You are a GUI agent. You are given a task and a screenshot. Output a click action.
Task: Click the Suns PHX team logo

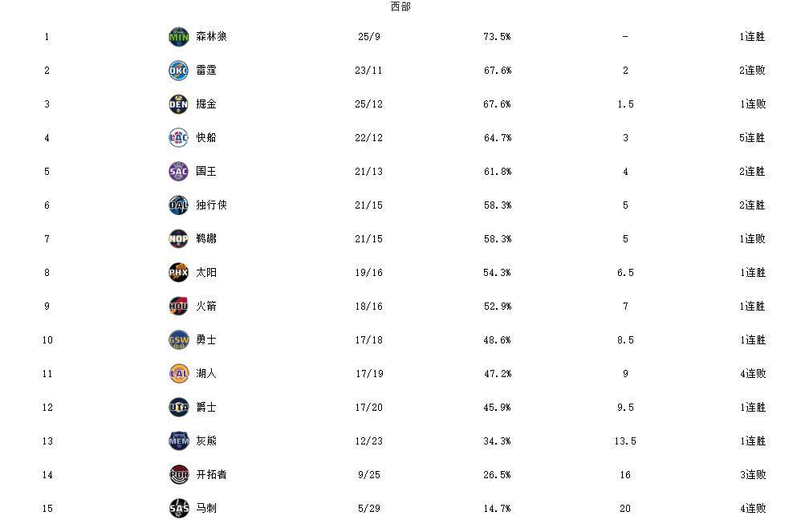178,273
